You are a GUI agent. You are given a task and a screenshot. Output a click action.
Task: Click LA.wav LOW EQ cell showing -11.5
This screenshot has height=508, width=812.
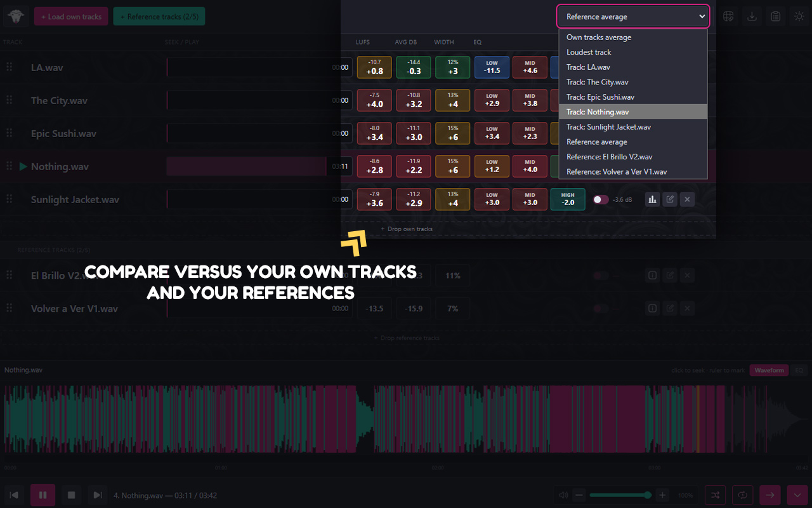coord(492,67)
